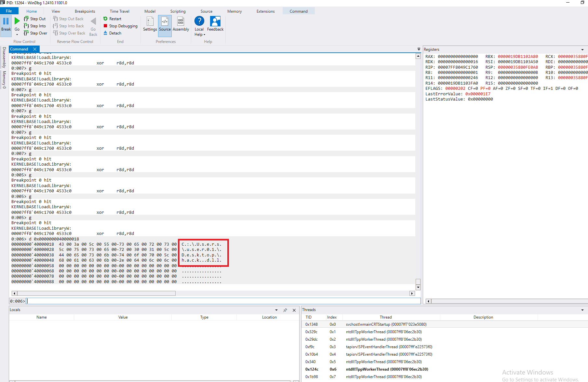The height and width of the screenshot is (382, 588).
Task: Open the File menu
Action: (x=9, y=11)
